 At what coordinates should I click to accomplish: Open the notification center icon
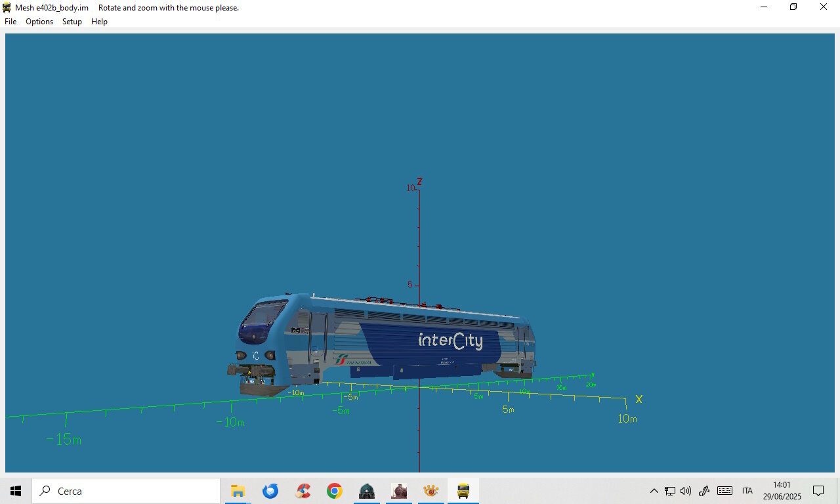click(x=818, y=491)
